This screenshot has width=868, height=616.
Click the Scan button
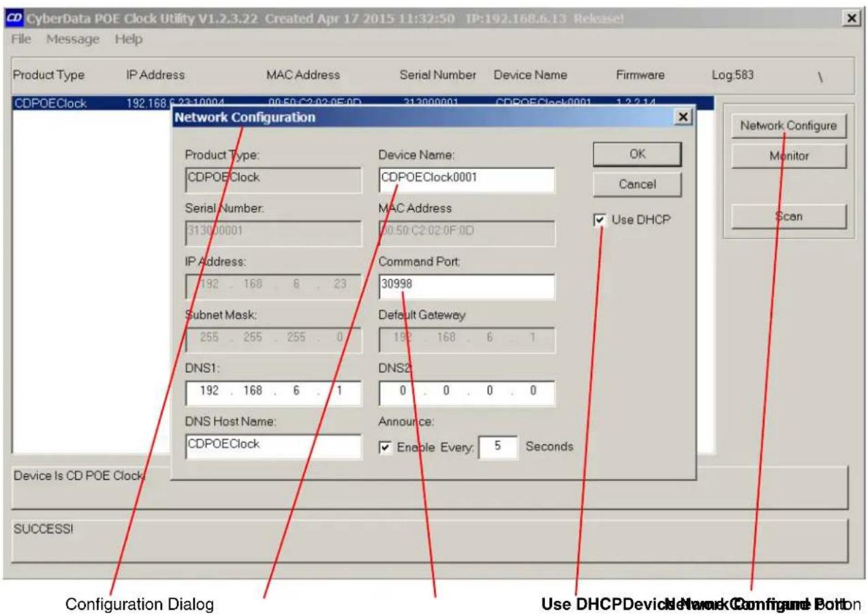788,216
